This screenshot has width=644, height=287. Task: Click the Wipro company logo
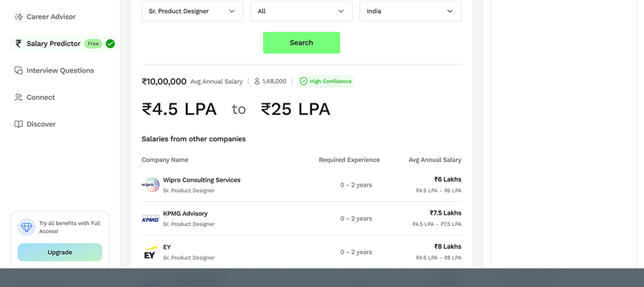(151, 185)
